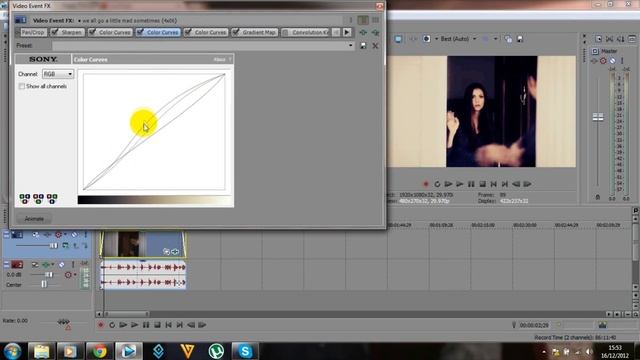Go to the end using the preview controls
Image resolution: width=640 pixels, height=360 pixels.
tap(505, 184)
